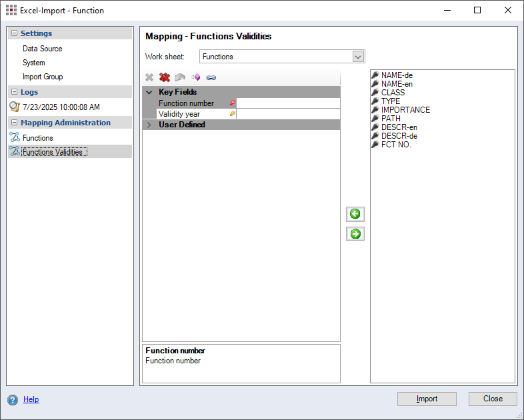Click the Help link

(31, 399)
